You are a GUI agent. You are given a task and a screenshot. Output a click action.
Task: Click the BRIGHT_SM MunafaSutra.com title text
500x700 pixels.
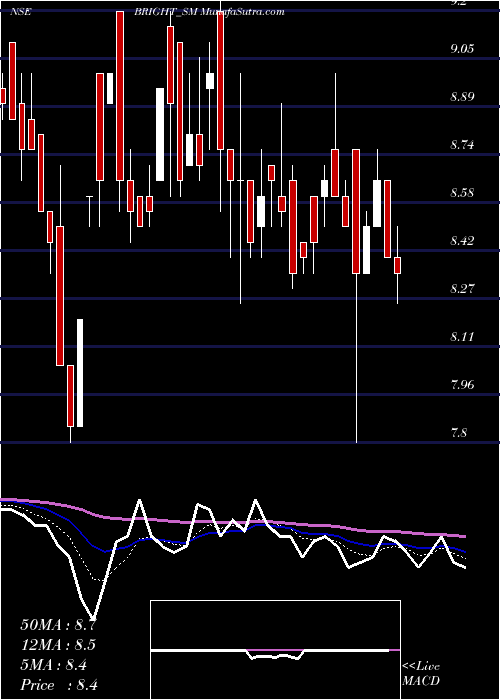[x=209, y=12]
